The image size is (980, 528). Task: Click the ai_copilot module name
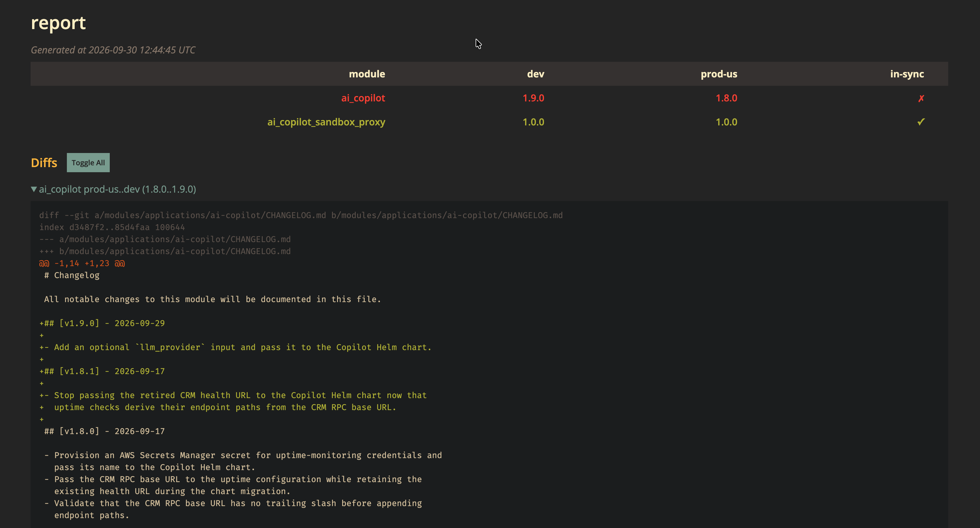point(363,98)
